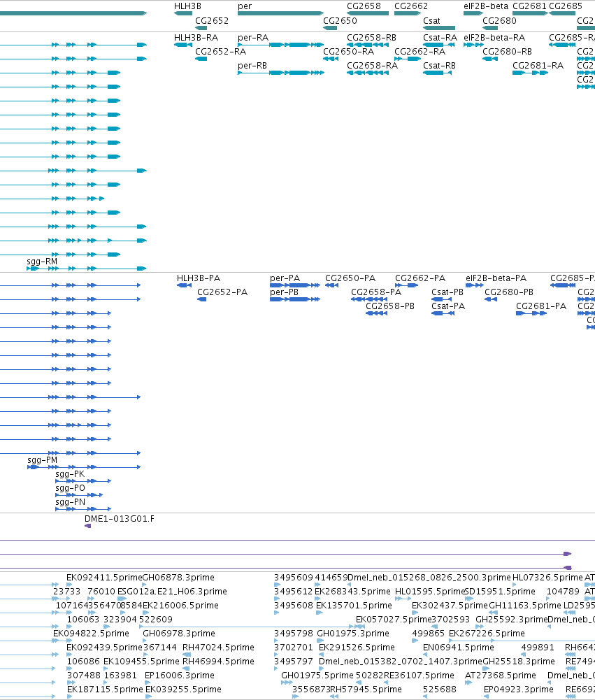Click the HLH3B gene feature
595x700 pixels.
point(183,13)
